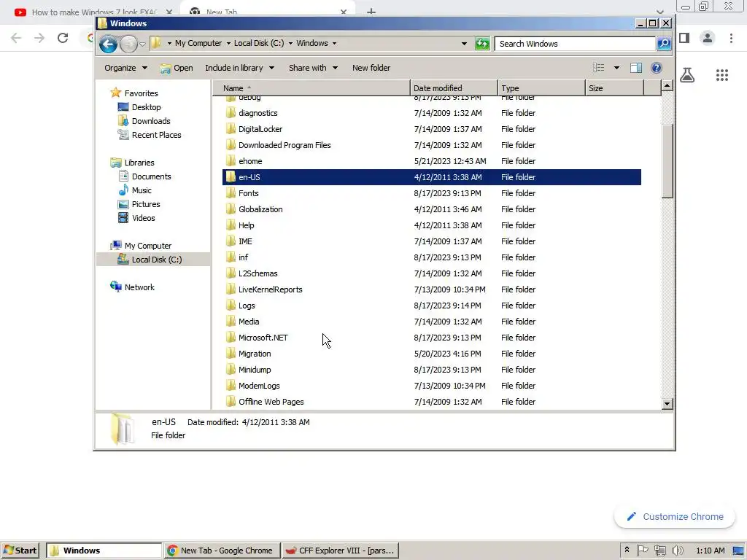
Task: Expand the Windows breadcrumb arrow
Action: [334, 43]
